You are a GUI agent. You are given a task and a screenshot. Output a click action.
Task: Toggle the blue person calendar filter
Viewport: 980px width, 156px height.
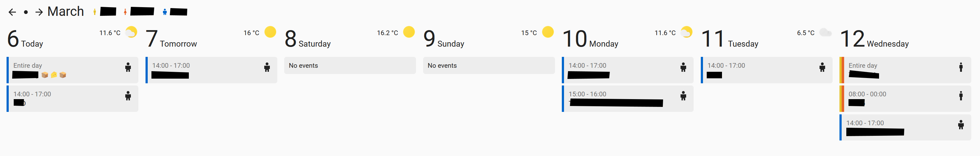coord(164,12)
